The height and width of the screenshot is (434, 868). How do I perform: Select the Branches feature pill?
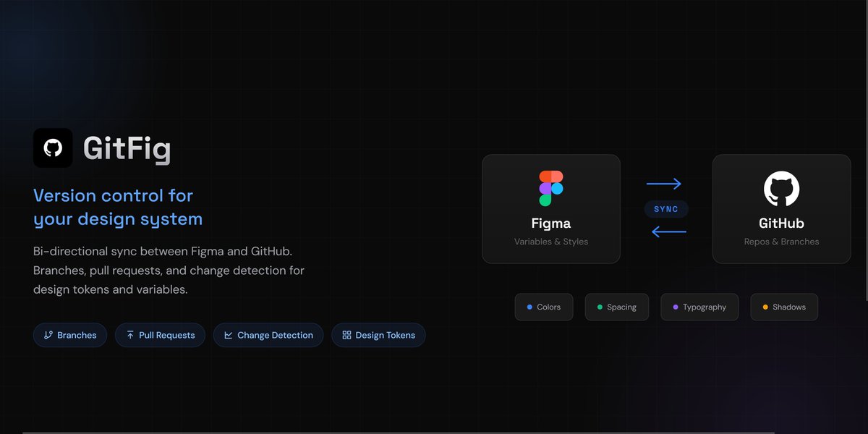pyautogui.click(x=70, y=335)
